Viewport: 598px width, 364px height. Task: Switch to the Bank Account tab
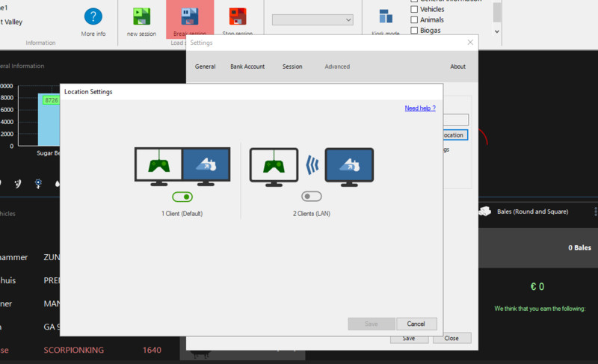(247, 67)
